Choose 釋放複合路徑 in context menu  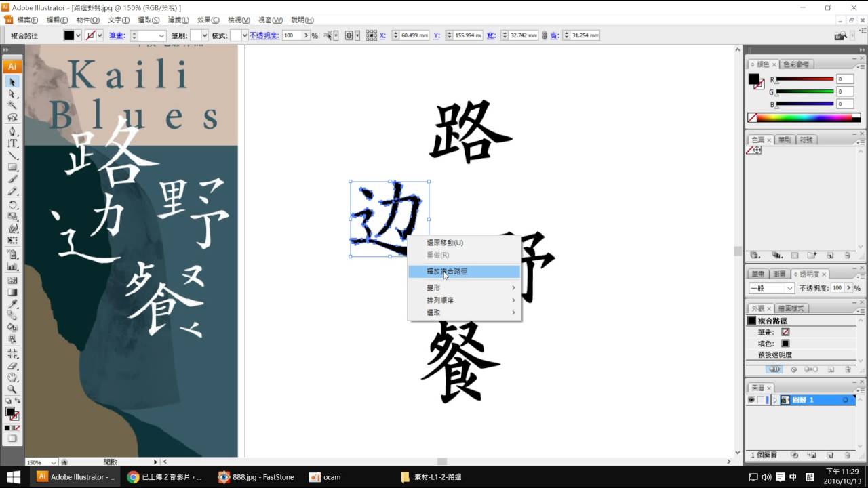pyautogui.click(x=464, y=271)
